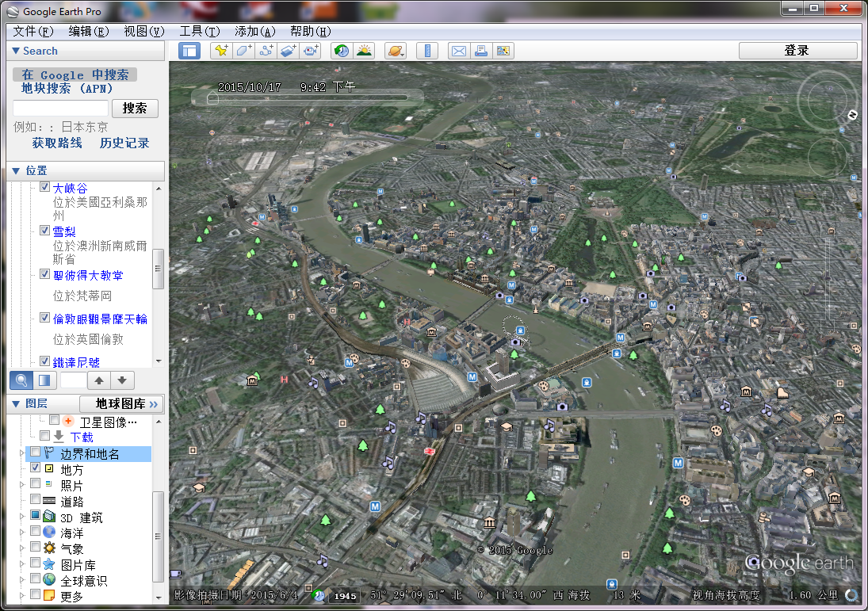Add a path using the toolbar icon

click(x=266, y=51)
